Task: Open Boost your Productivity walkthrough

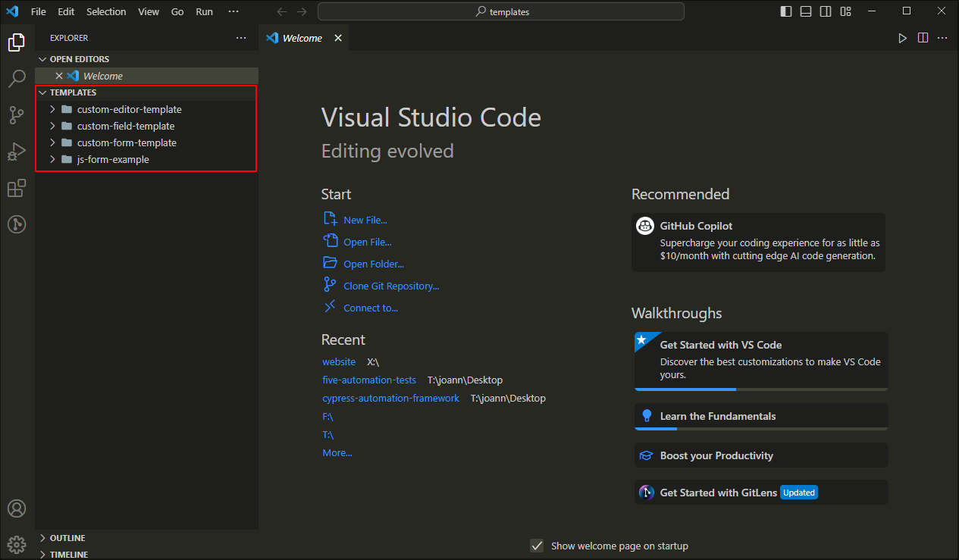Action: click(x=761, y=455)
